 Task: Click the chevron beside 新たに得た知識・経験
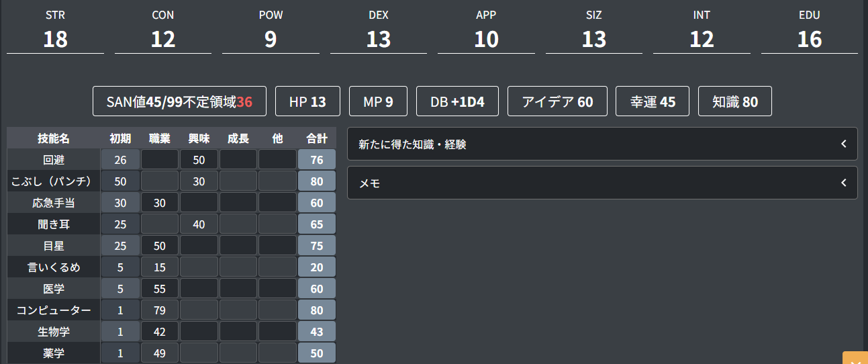tap(843, 144)
